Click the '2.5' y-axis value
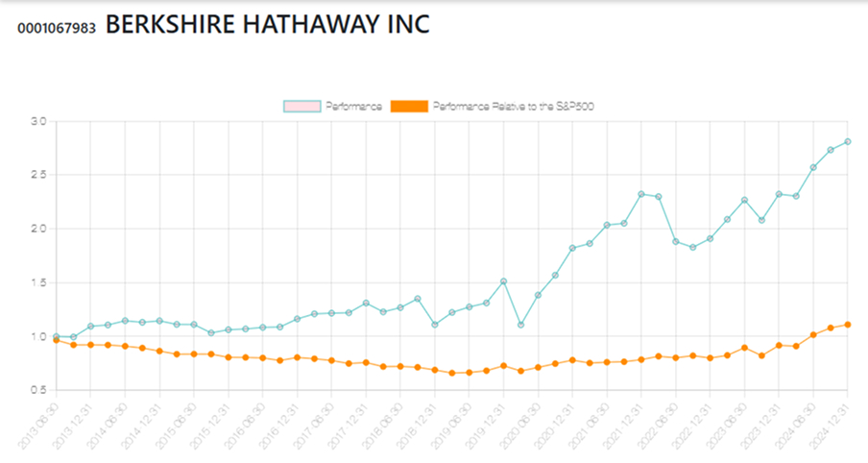This screenshot has height=463, width=868. 38,175
